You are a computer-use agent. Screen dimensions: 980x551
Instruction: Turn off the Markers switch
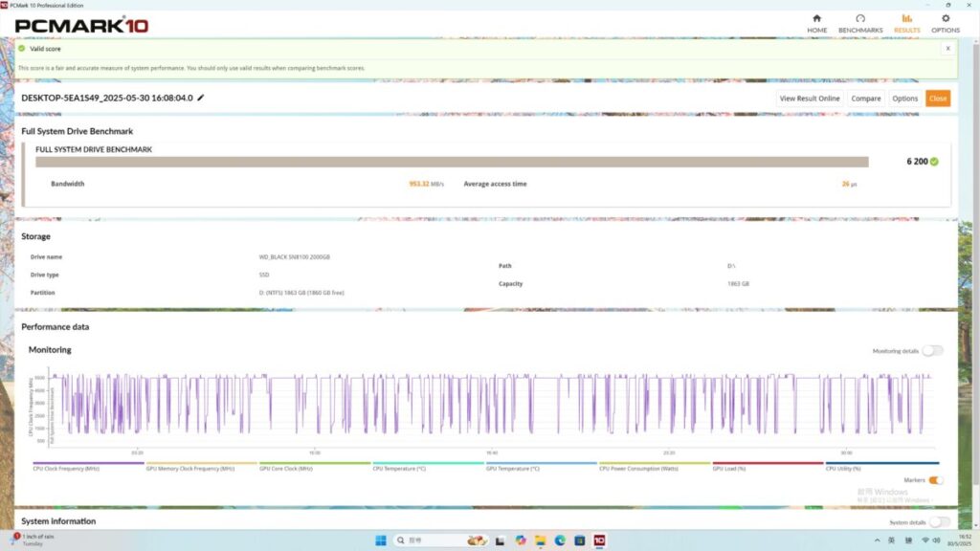coord(936,480)
